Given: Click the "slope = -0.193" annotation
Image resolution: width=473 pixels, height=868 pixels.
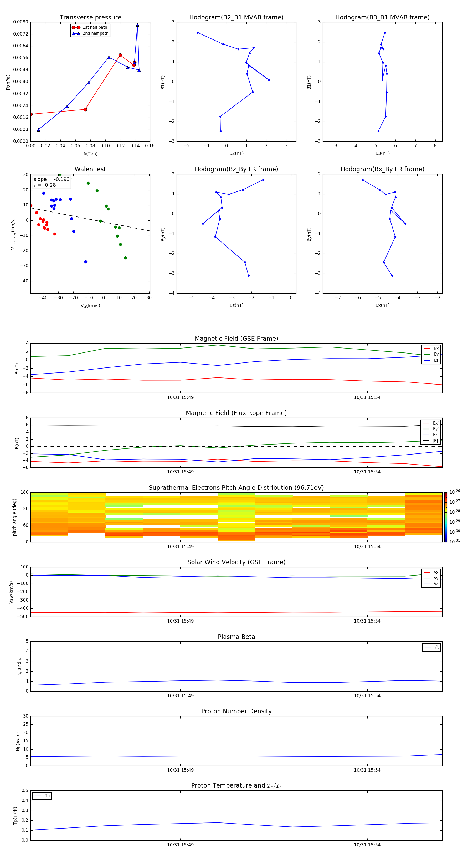Looking at the screenshot, I should point(52,179).
